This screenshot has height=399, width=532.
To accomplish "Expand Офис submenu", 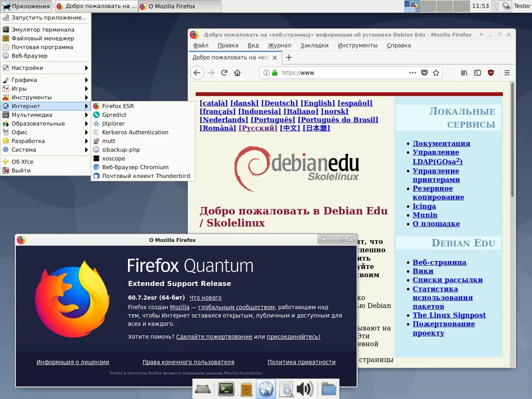I will pos(46,132).
